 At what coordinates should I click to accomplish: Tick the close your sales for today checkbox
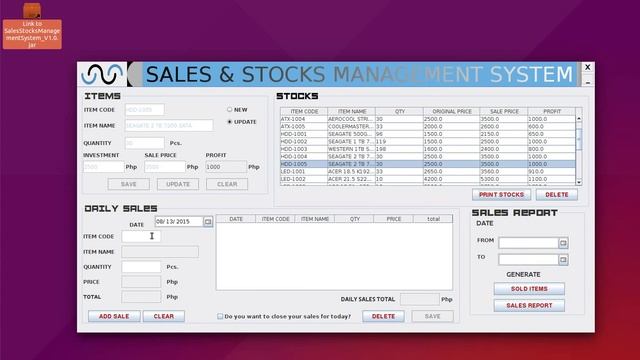pyautogui.click(x=220, y=316)
